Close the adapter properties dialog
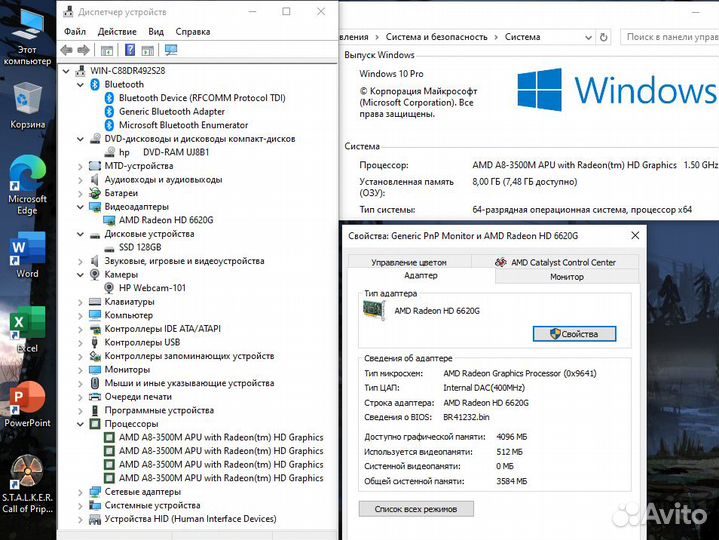 coord(635,236)
